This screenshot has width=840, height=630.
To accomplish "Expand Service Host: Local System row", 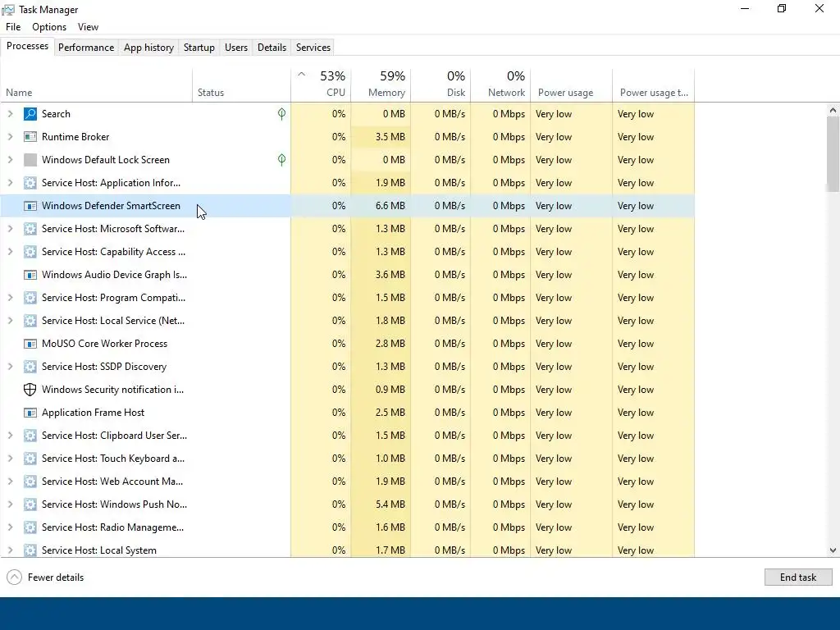I will (x=10, y=550).
